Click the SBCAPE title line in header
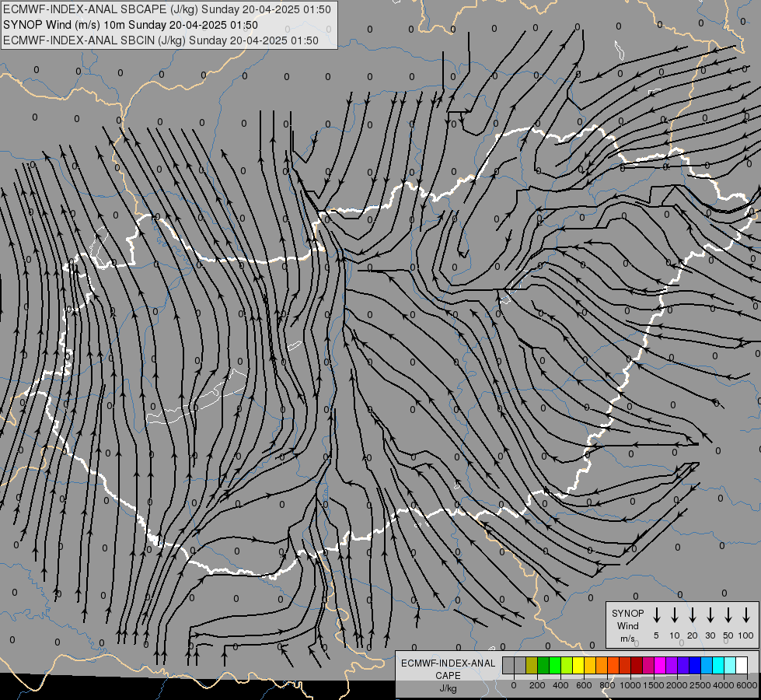Image resolution: width=761 pixels, height=700 pixels. pyautogui.click(x=167, y=9)
